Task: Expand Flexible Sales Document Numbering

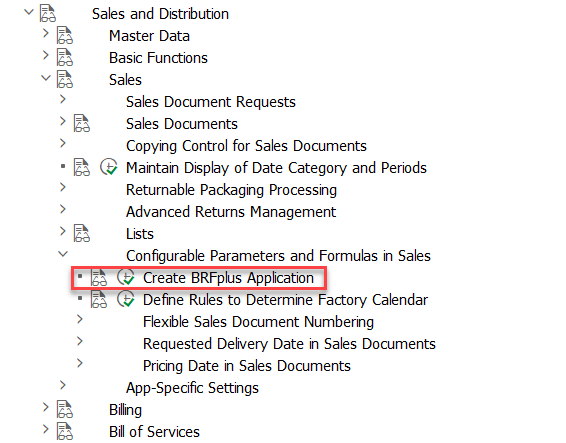Action: click(x=80, y=319)
